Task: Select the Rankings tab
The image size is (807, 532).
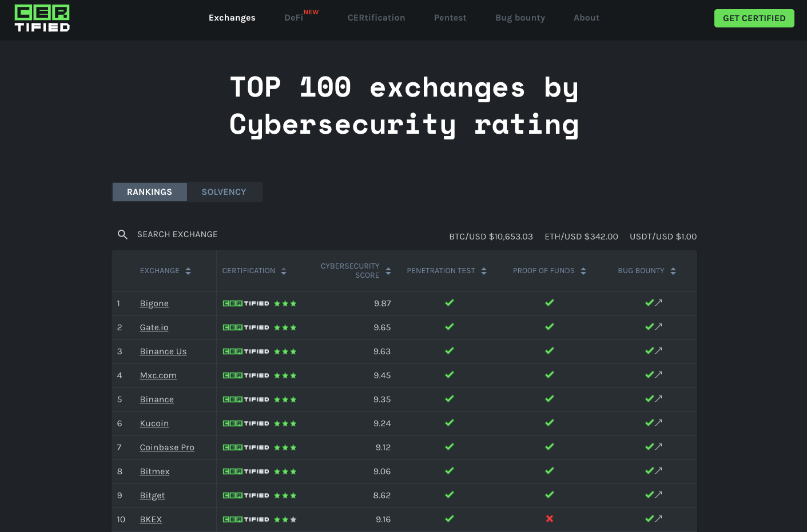Action: point(149,192)
